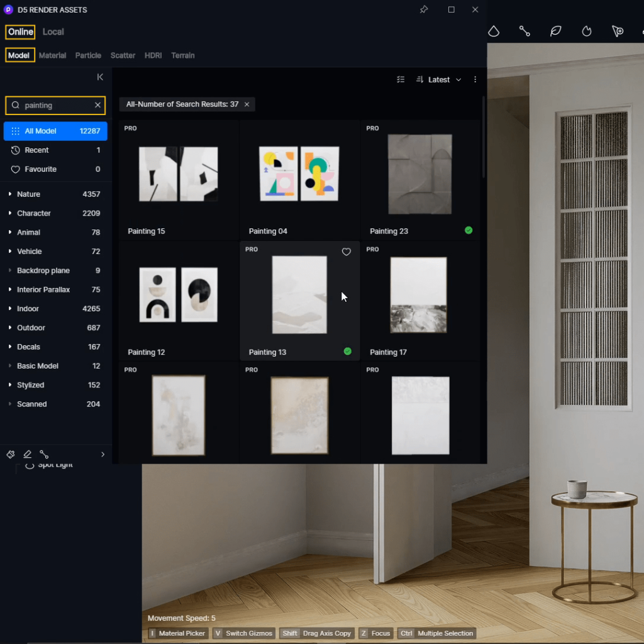This screenshot has height=644, width=644.
Task: Click the flame toolbar icon
Action: [x=587, y=31]
